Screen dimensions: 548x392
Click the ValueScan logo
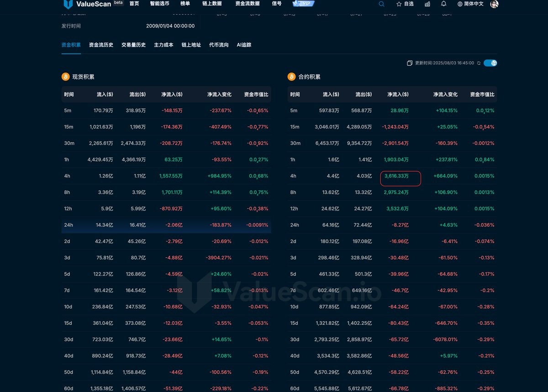click(x=88, y=4)
